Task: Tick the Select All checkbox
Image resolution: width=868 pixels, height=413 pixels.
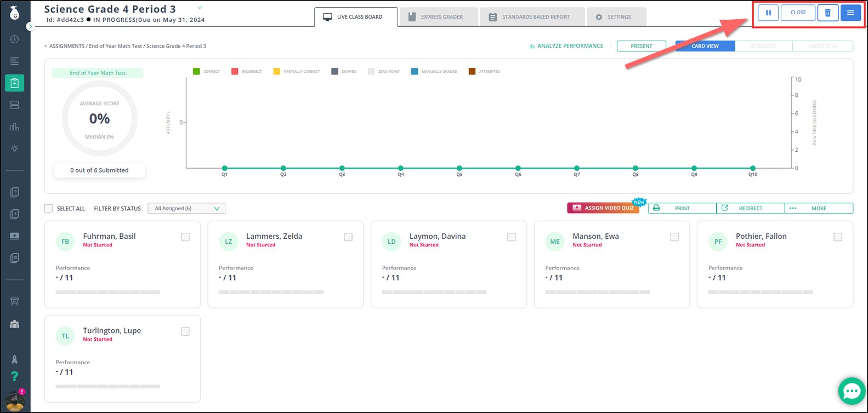Action: click(48, 208)
